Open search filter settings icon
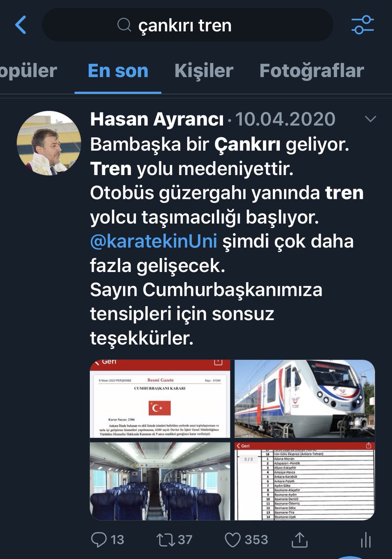 362,25
